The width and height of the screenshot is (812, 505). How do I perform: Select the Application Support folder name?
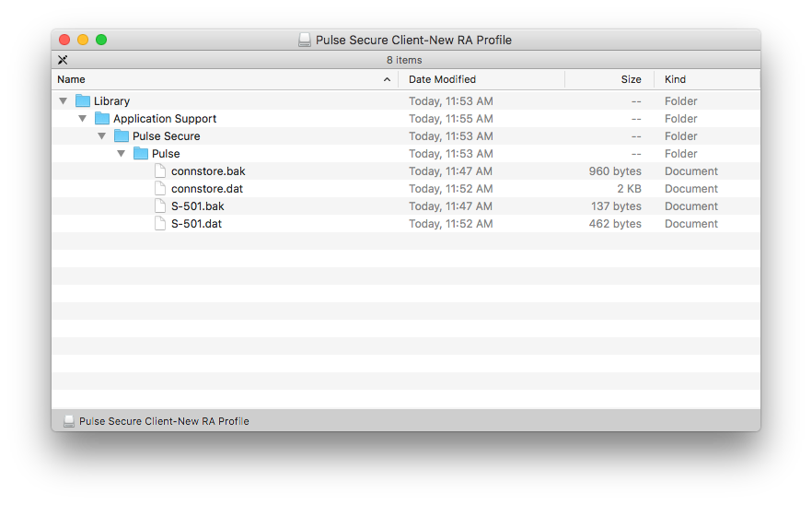[165, 119]
